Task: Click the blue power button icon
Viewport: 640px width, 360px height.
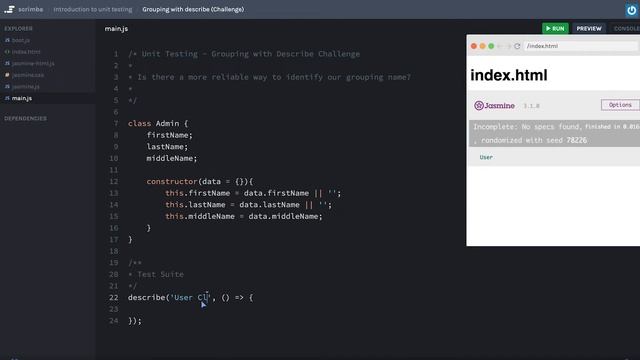Action: [631, 10]
